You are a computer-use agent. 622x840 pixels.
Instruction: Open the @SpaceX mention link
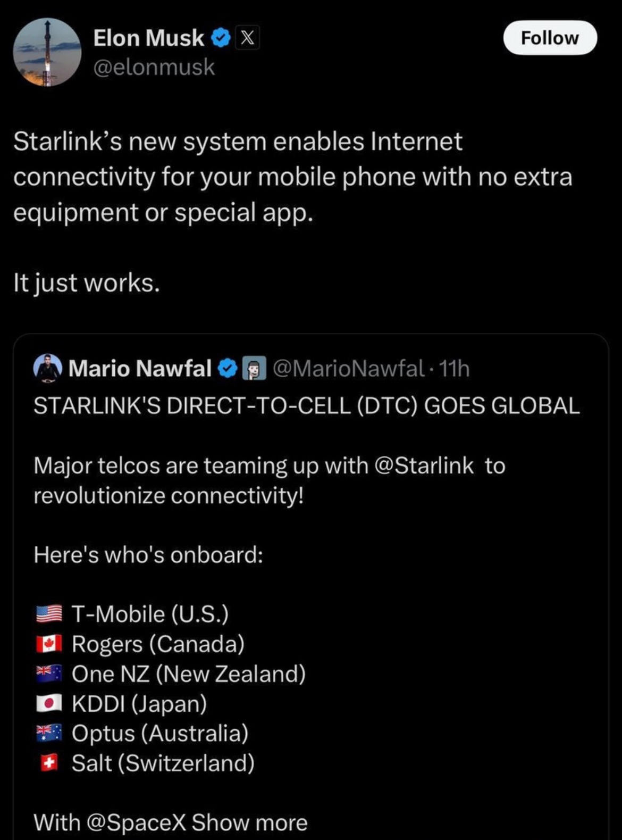[136, 822]
